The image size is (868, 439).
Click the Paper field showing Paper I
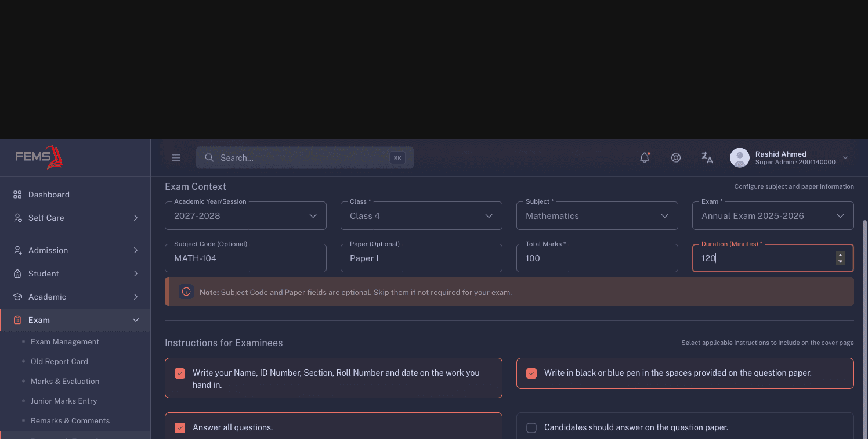[x=421, y=258]
